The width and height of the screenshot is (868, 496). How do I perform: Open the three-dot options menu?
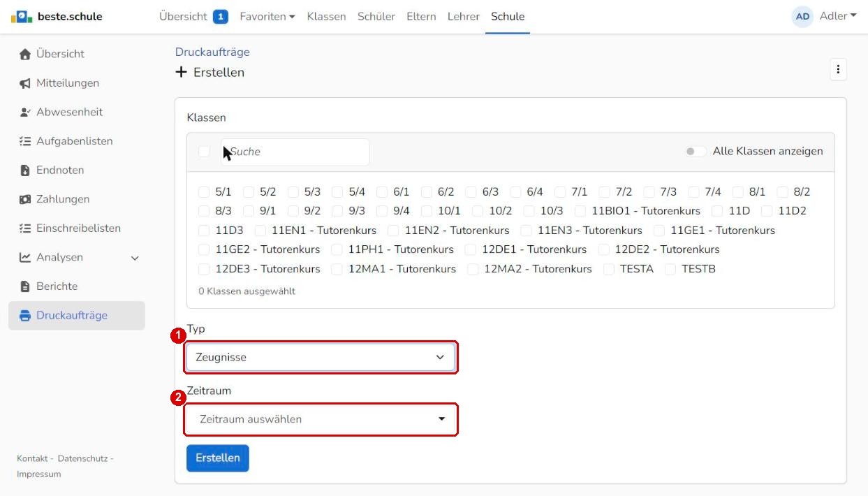click(838, 69)
